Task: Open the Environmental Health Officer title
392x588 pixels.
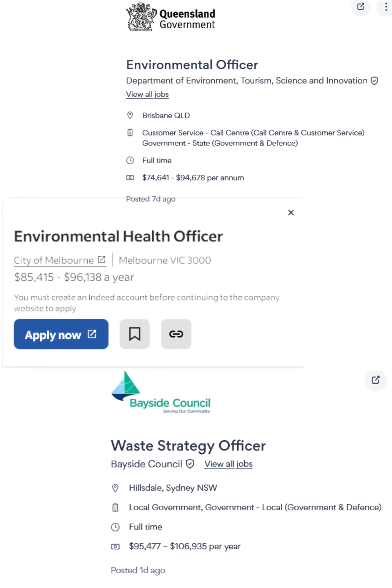Action: coord(119,236)
